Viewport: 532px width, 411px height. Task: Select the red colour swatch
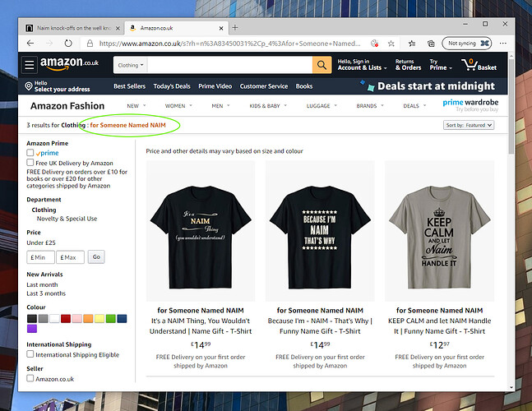coord(66,318)
